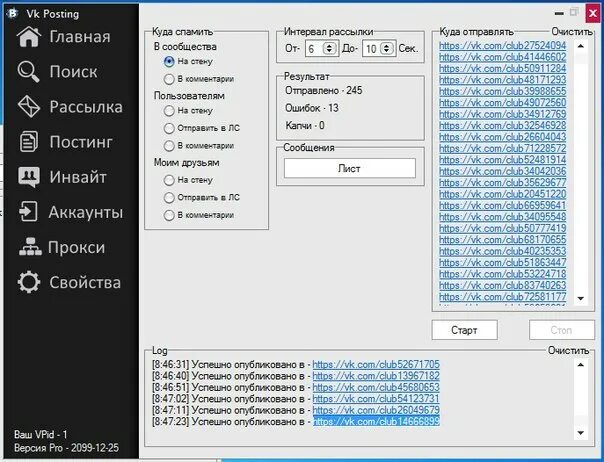
Task: Click the Старт button
Action: point(464,330)
